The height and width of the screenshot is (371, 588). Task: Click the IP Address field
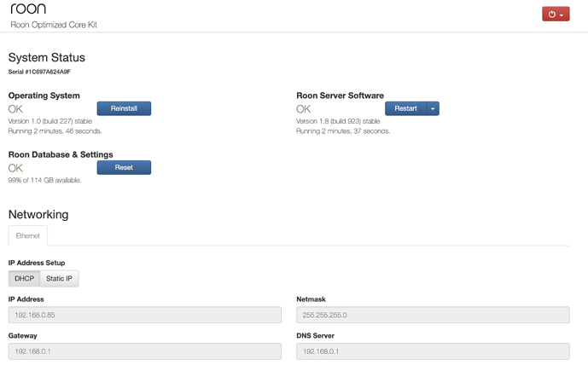coord(145,315)
